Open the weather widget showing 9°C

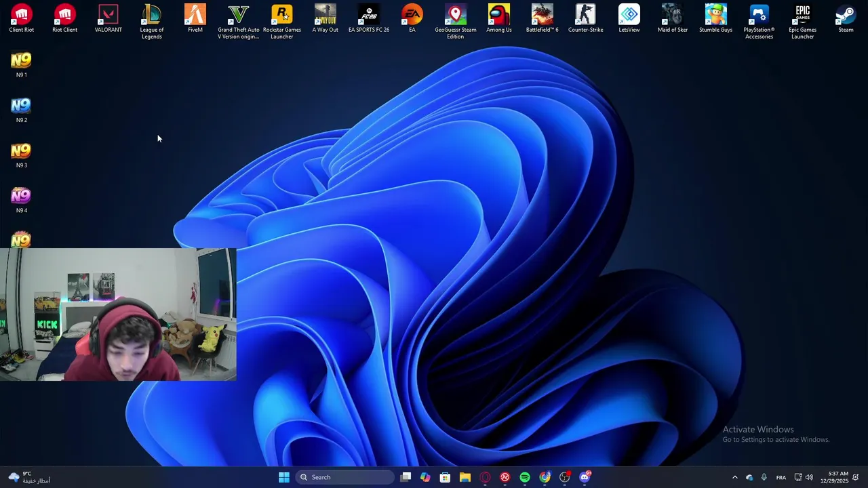click(28, 477)
